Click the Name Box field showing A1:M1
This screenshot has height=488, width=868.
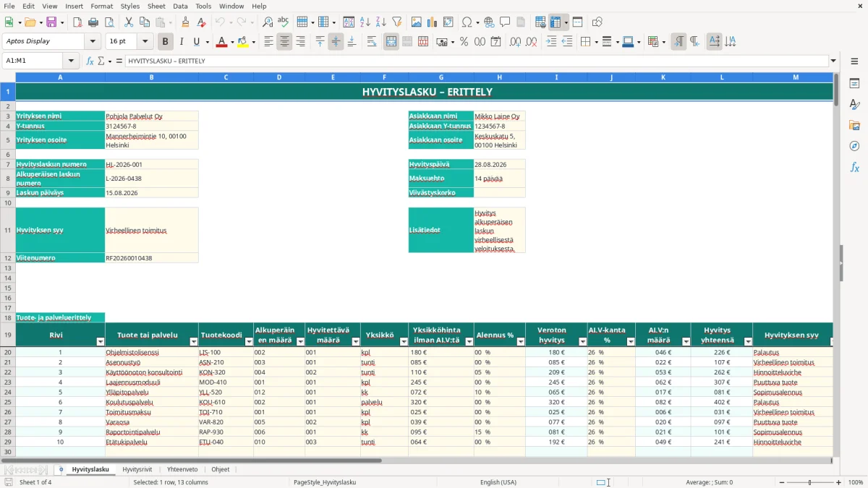(33, 61)
